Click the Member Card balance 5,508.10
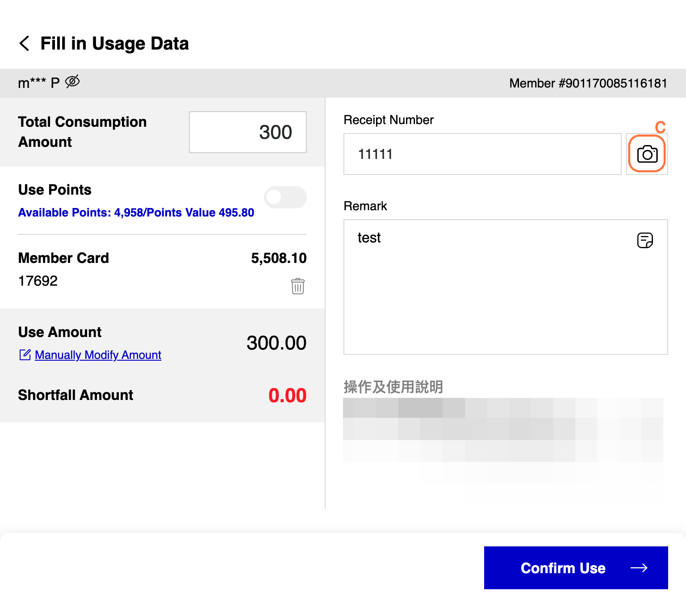This screenshot has height=616, width=686. (279, 258)
